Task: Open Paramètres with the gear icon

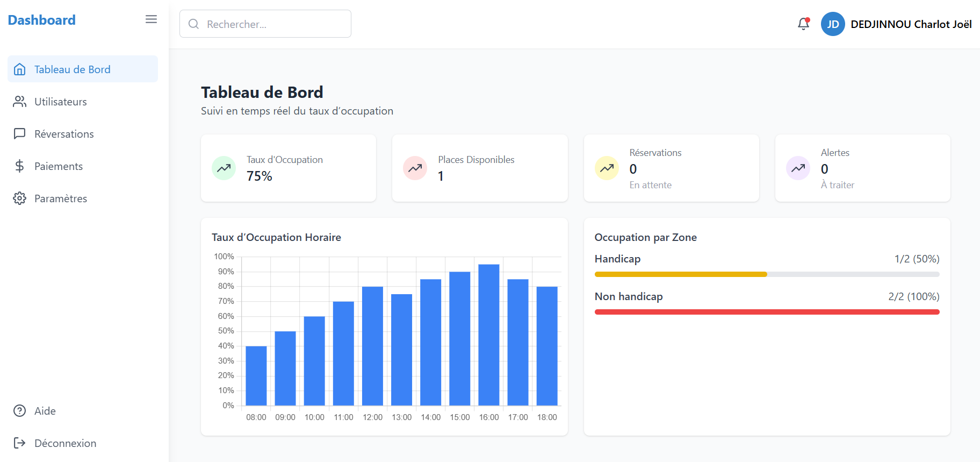Action: coord(19,198)
